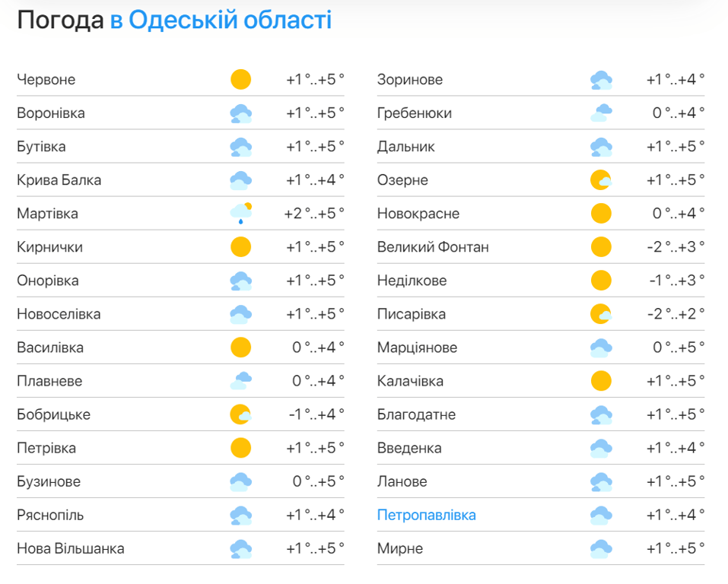Click the rain icon beside Мартівка
Image resolution: width=728 pixels, height=584 pixels.
240,213
